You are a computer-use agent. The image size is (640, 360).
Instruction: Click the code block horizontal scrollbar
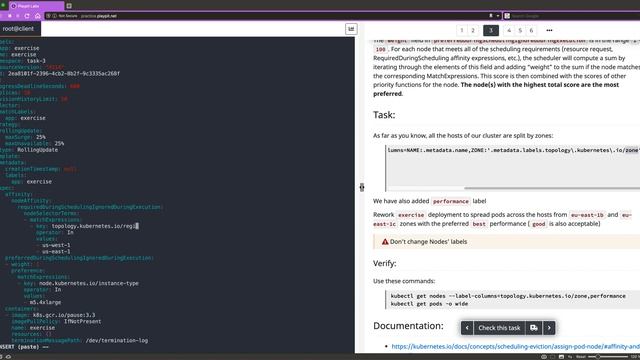[552, 188]
